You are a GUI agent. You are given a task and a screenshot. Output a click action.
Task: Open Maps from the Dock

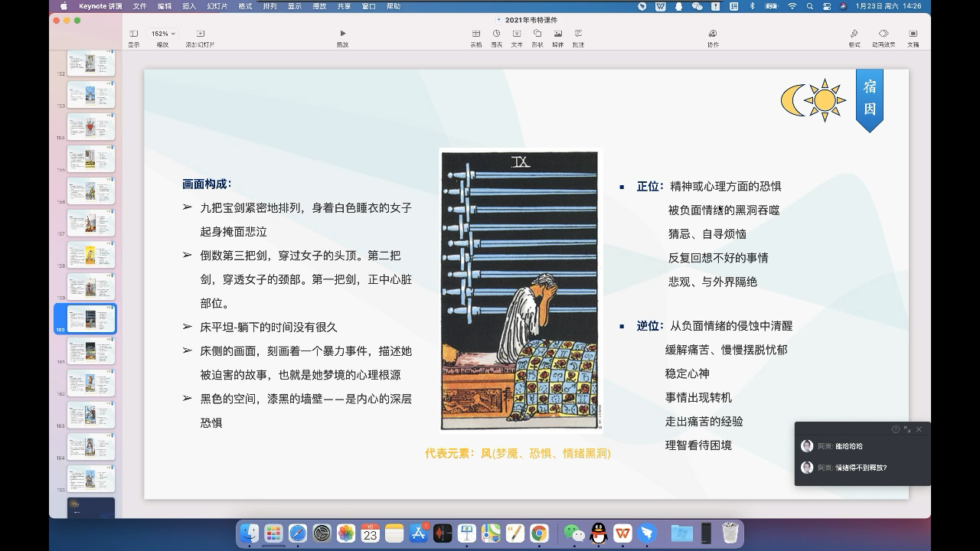click(491, 533)
